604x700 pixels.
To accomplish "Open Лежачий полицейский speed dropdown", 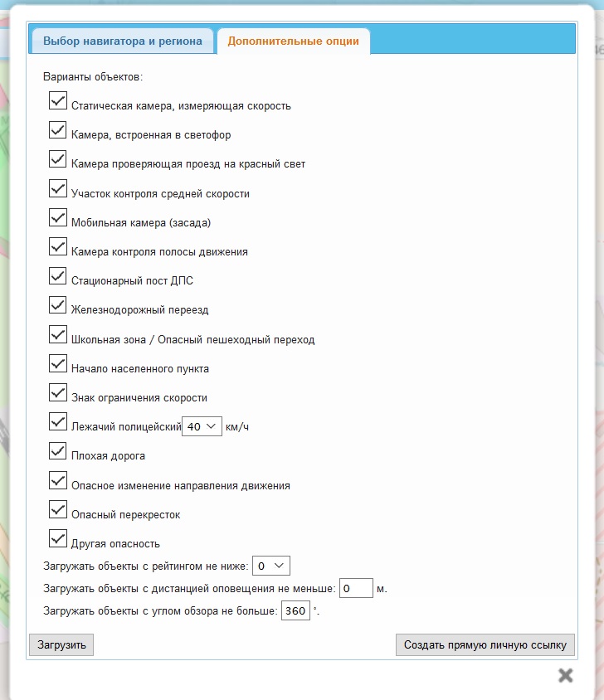I will pos(202,426).
